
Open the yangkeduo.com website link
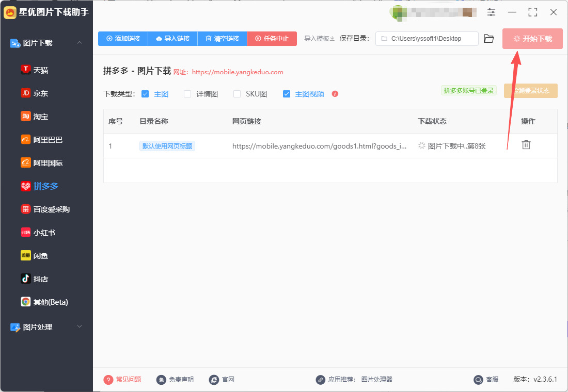238,72
